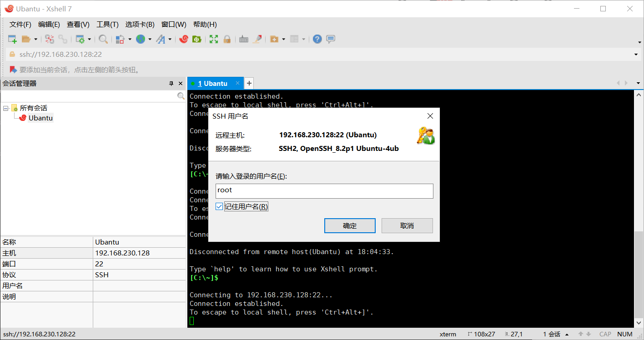Viewport: 644px width, 340px height.
Task: Click the lock icon in the address bar
Action: point(12,55)
